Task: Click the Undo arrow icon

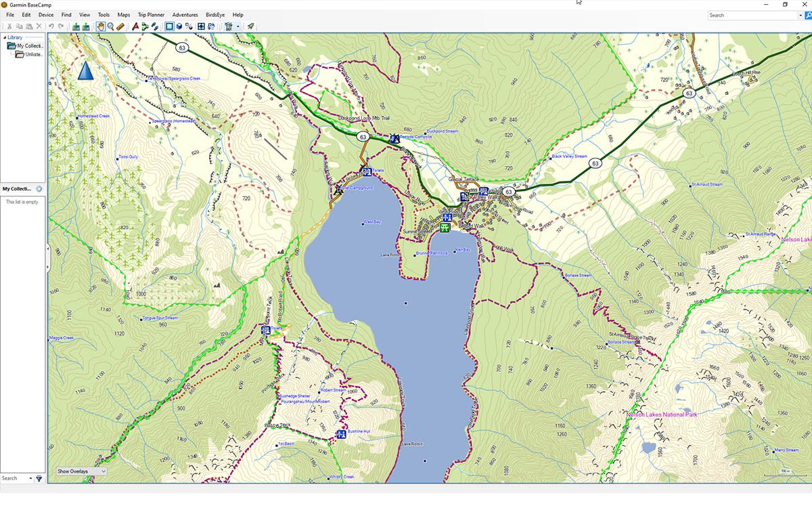Action: [x=51, y=26]
